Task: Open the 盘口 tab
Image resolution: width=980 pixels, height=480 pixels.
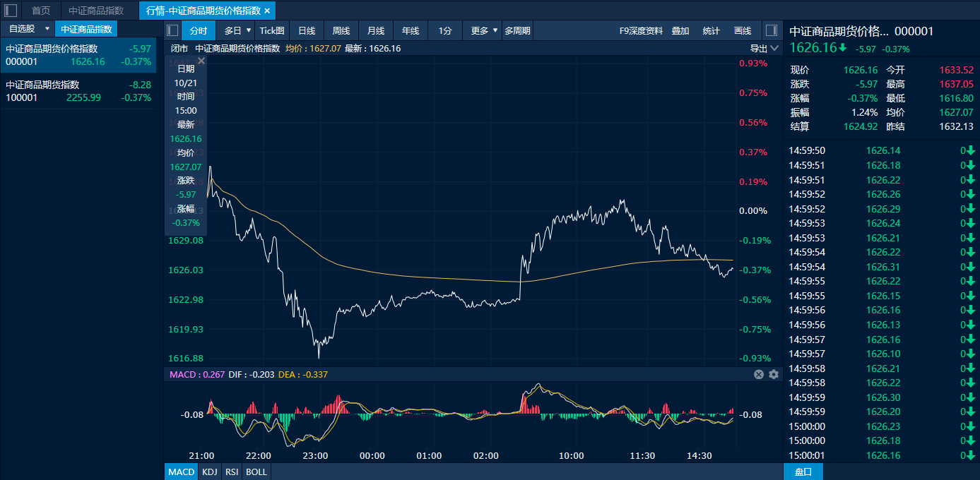Action: (x=803, y=472)
